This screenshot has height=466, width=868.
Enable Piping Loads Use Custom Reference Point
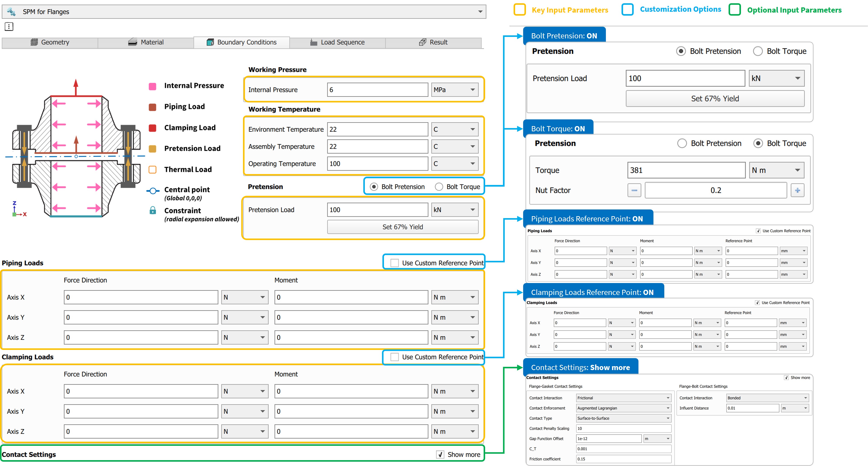pos(394,263)
